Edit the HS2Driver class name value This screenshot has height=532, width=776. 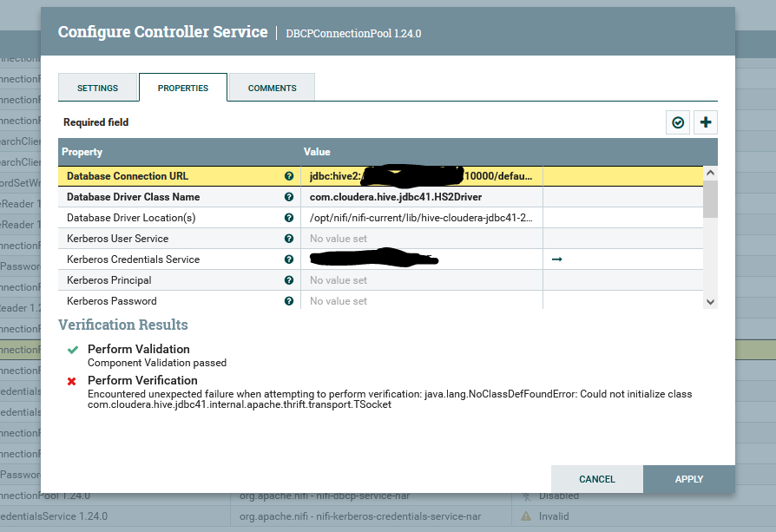422,197
